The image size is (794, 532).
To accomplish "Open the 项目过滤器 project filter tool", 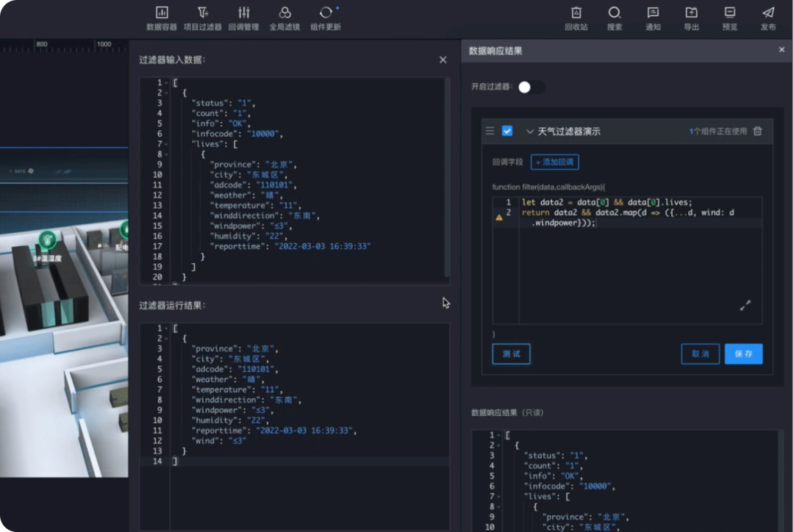I will click(x=203, y=18).
